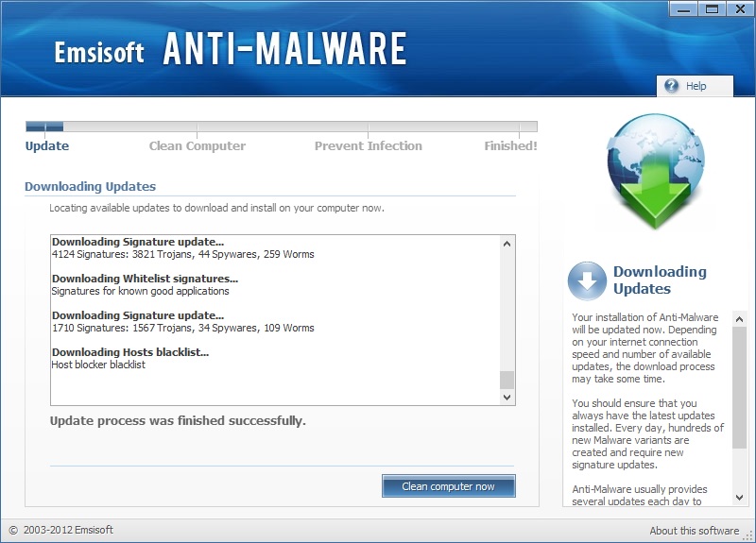The image size is (756, 543).
Task: Click 'Signatures for known good applications' line
Action: click(140, 291)
